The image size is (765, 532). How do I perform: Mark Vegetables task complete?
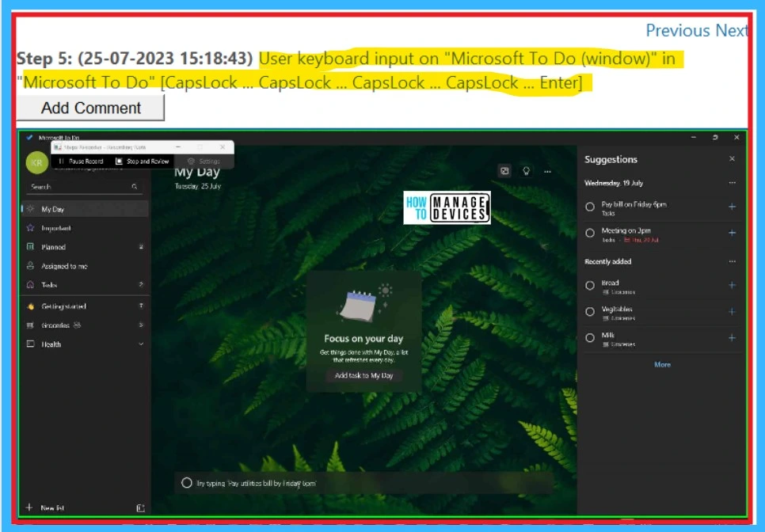tap(590, 312)
